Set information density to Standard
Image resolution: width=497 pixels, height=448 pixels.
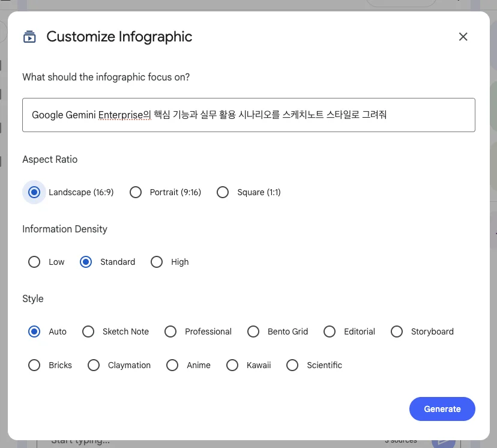[86, 262]
